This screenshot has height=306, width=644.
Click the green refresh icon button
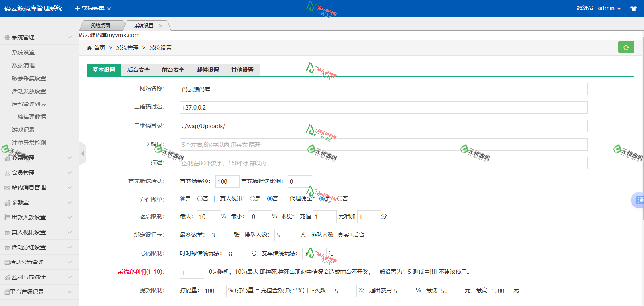click(x=626, y=47)
